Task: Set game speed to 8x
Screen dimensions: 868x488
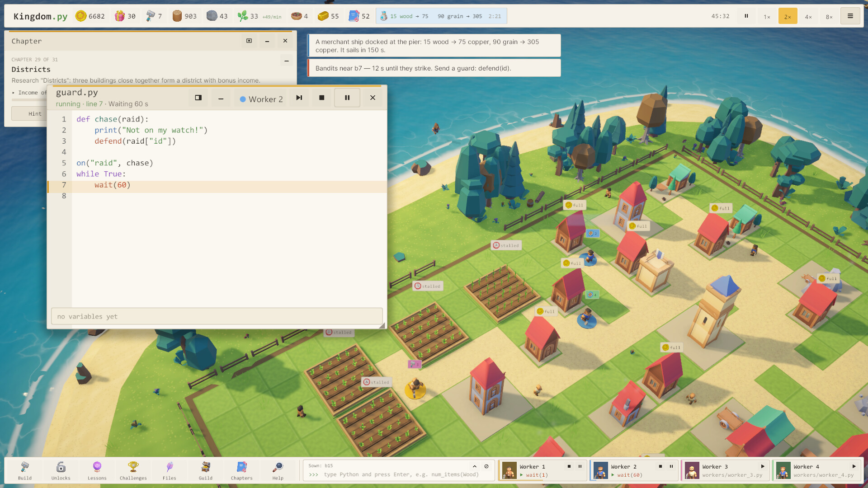Action: click(x=829, y=16)
